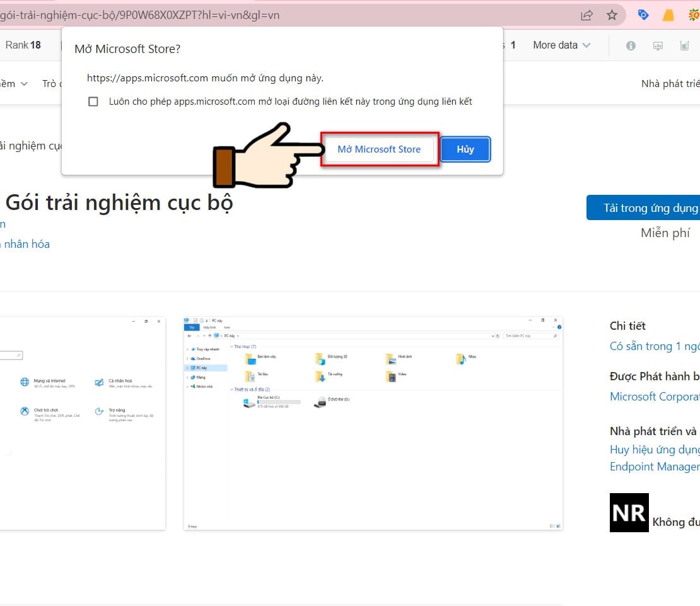Click Đĩa Cục bộ (C:) drive in thumbnail
Image resolution: width=700 pixels, height=606 pixels.
tap(271, 402)
